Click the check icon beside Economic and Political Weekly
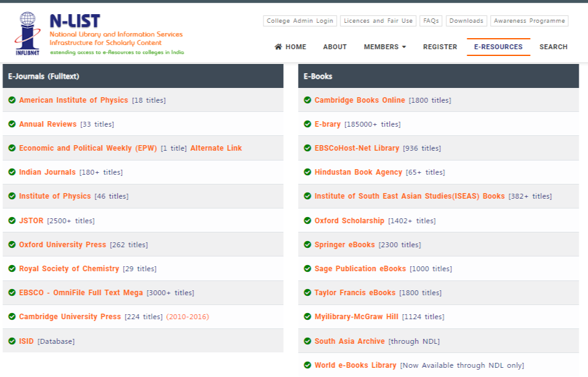Viewport: 588px width, 377px height. 12,148
